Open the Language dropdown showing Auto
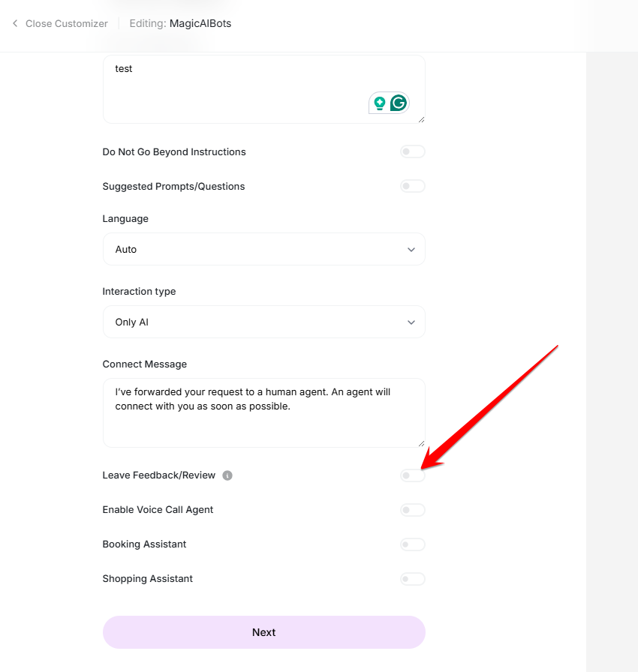 (x=263, y=249)
